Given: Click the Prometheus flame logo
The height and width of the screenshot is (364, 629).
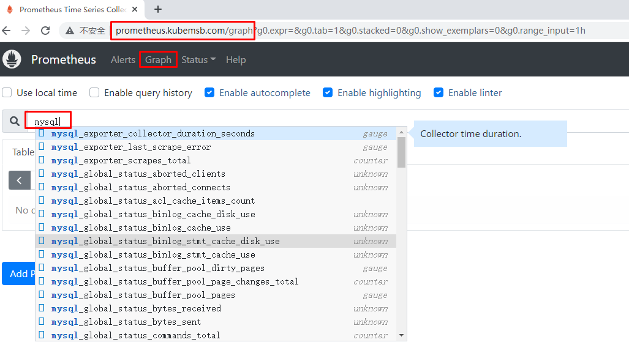Looking at the screenshot, I should (x=12, y=59).
